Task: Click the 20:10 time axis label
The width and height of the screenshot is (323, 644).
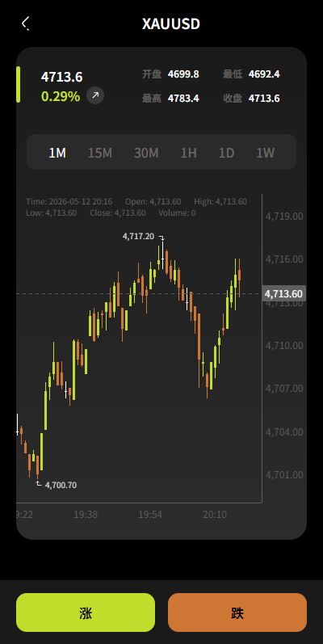Action: pos(215,515)
